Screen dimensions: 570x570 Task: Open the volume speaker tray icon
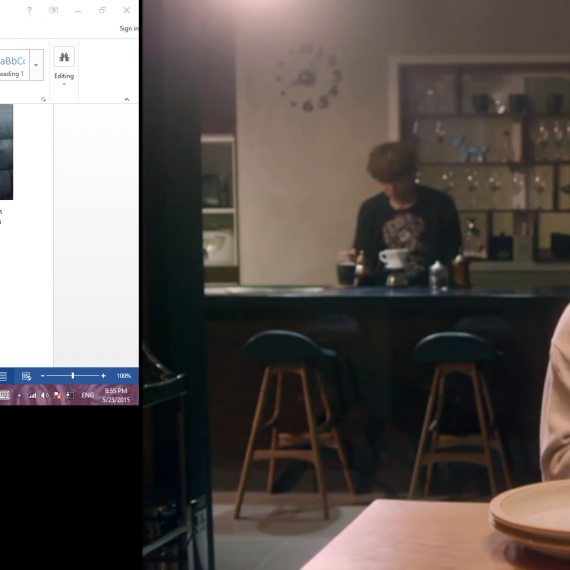[x=45, y=395]
